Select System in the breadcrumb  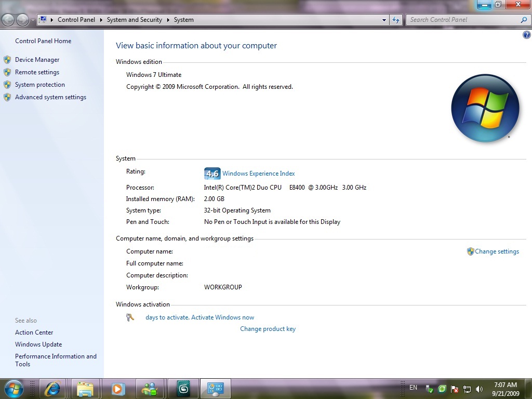(x=183, y=20)
